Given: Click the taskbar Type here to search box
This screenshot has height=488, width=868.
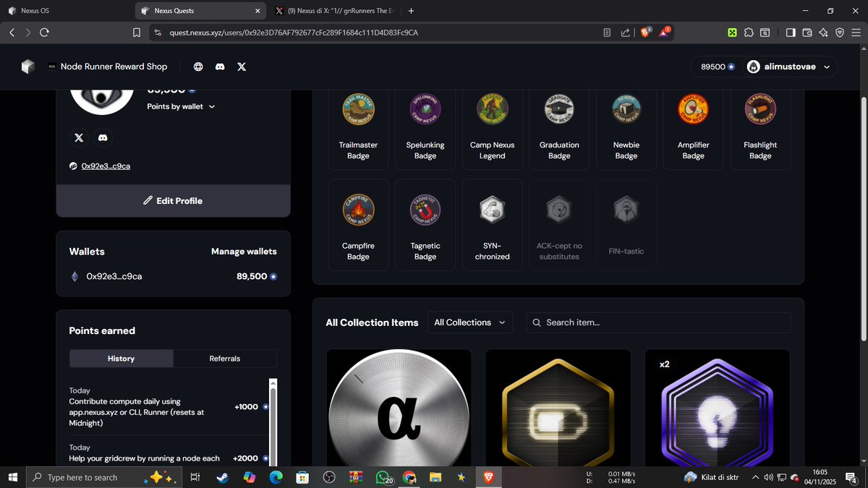Looking at the screenshot, I should tap(105, 477).
